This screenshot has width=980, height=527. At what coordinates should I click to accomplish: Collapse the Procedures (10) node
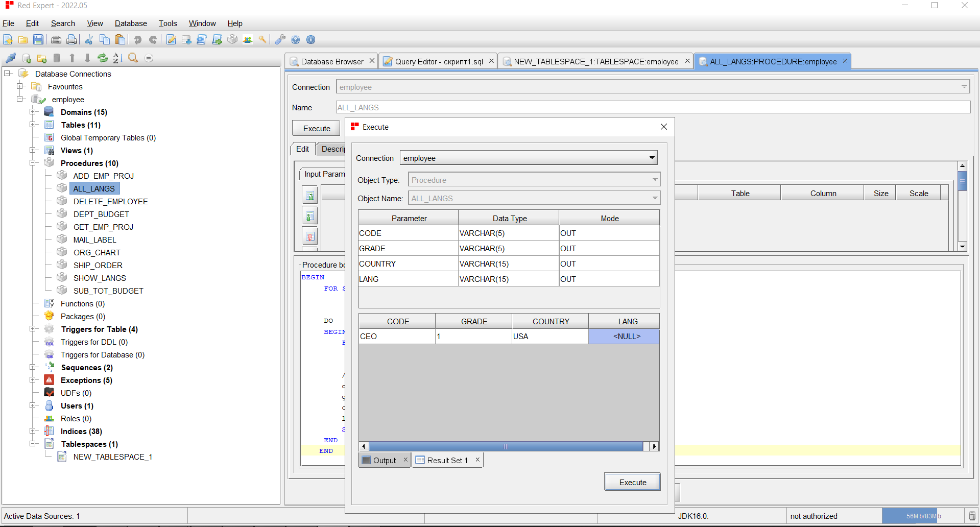[33, 163]
